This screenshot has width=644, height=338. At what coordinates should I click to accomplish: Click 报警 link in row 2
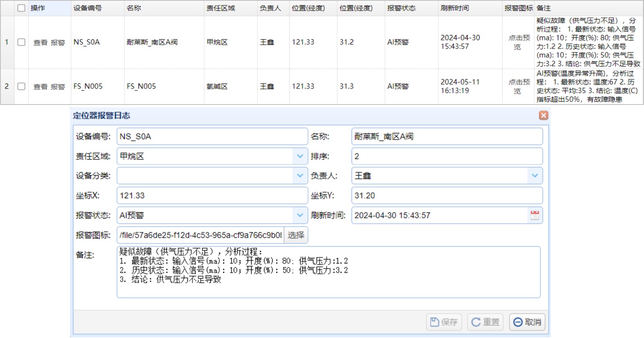[58, 87]
